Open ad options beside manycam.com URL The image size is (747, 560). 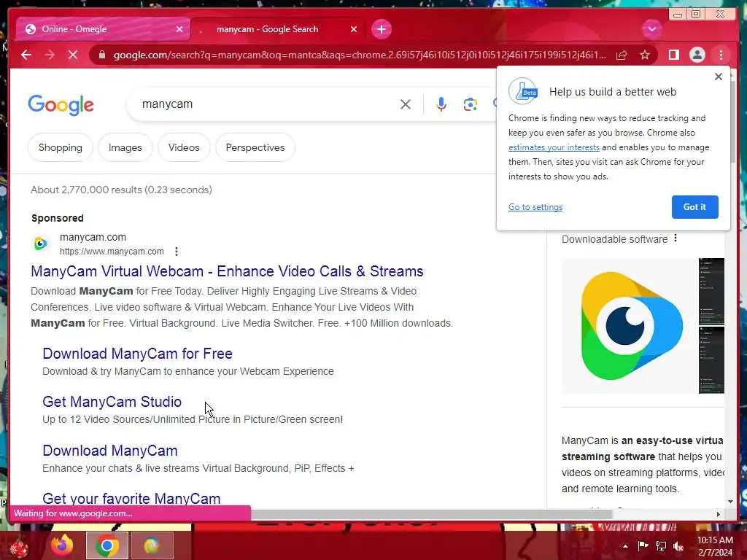pos(177,252)
